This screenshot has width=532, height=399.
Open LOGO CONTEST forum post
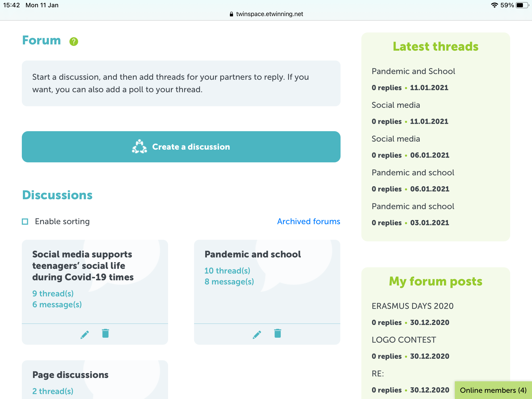point(404,340)
